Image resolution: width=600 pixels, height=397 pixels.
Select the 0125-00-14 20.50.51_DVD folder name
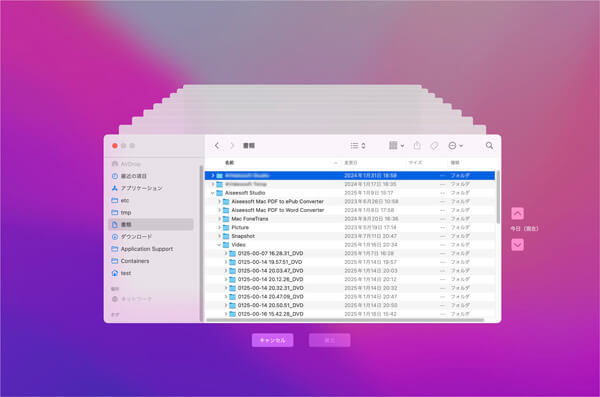pyautogui.click(x=271, y=306)
